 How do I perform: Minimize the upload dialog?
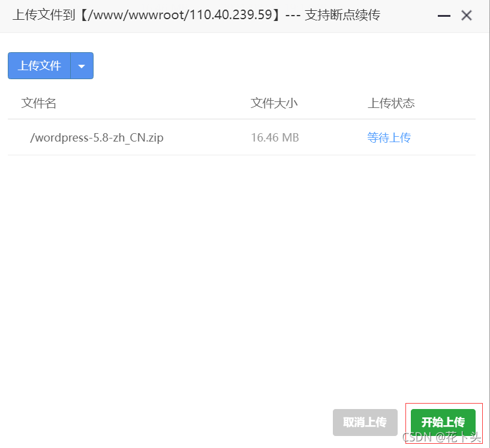click(444, 16)
